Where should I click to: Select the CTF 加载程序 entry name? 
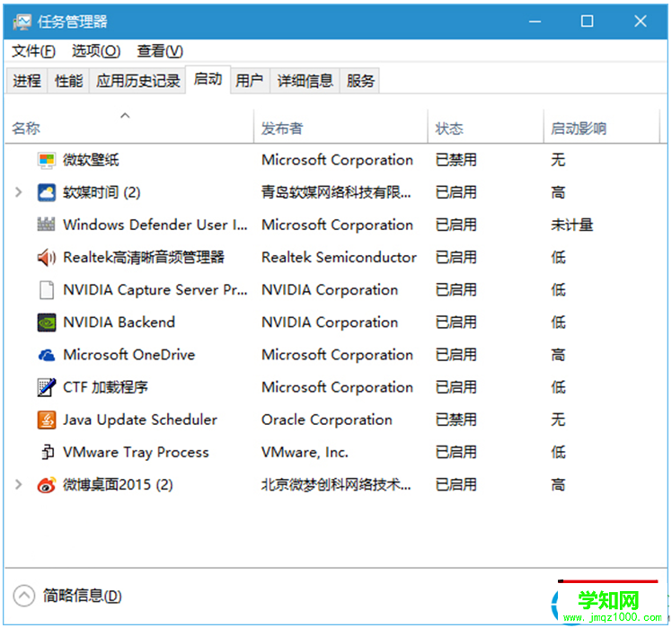coord(105,387)
